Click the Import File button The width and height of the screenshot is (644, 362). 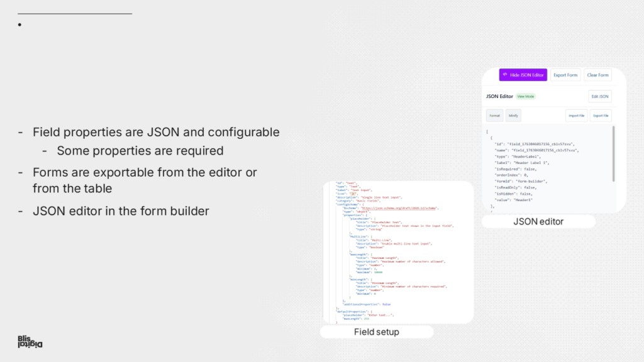[576, 116]
